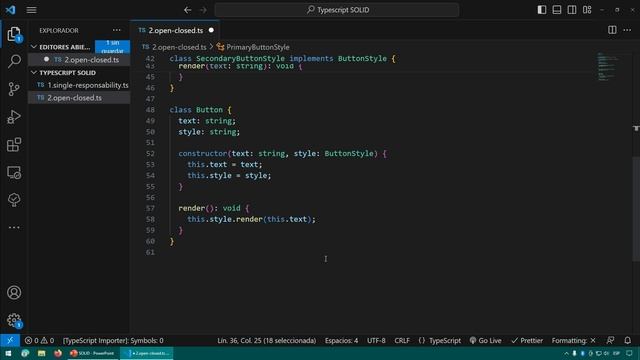Click the Prettier status bar item
The width and height of the screenshot is (640, 360).
click(527, 340)
